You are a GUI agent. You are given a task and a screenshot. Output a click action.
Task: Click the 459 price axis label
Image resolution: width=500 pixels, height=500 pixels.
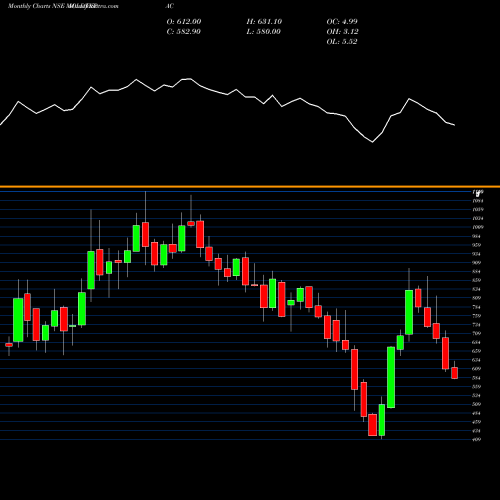(477, 422)
